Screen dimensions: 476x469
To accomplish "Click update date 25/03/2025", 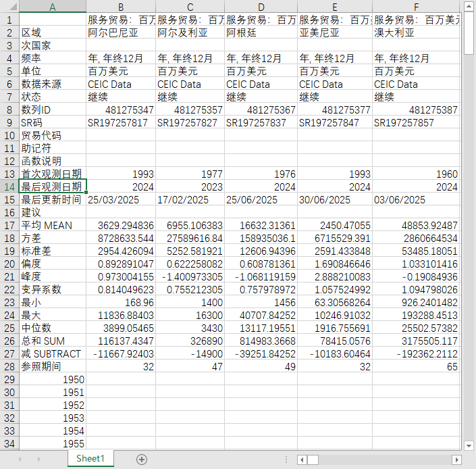I will pos(121,199).
